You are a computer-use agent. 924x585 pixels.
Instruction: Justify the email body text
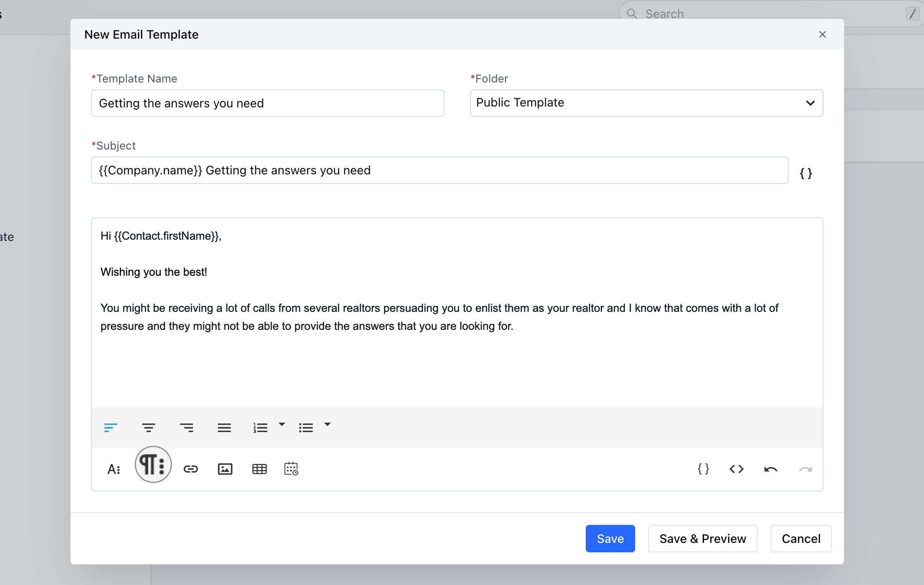pos(224,428)
